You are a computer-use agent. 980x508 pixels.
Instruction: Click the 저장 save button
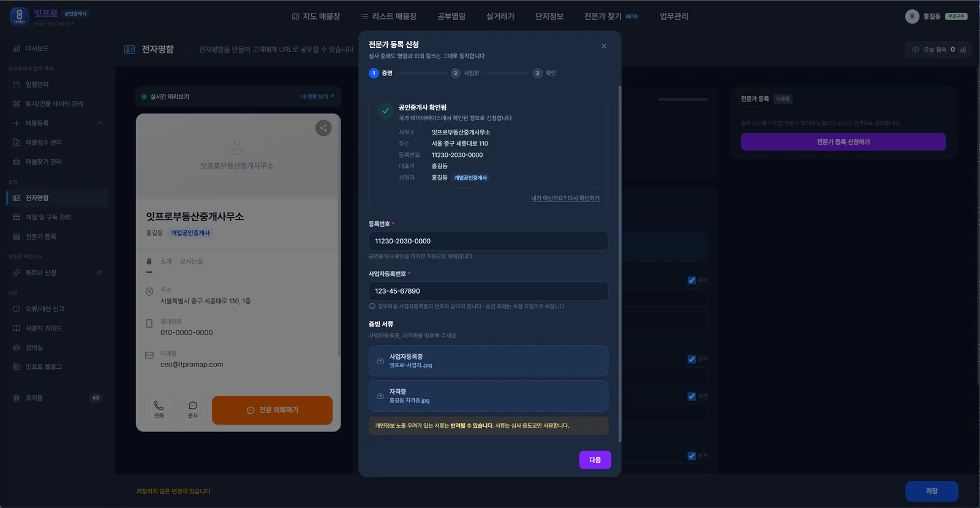point(932,491)
